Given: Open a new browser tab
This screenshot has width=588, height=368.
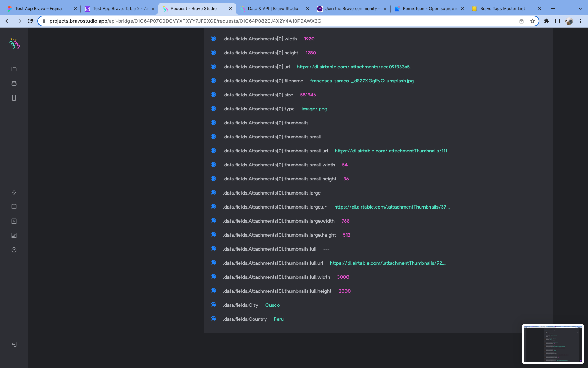Looking at the screenshot, I should [x=553, y=9].
